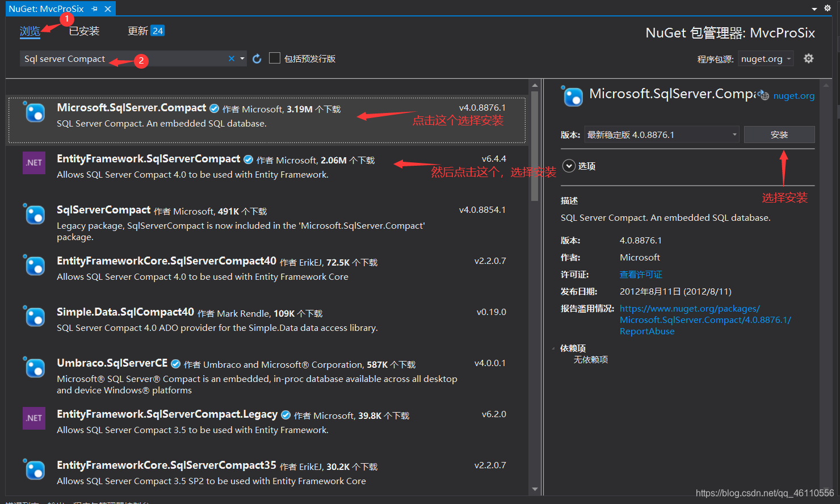Click the detail pane package icon
840x504 pixels.
tap(572, 96)
